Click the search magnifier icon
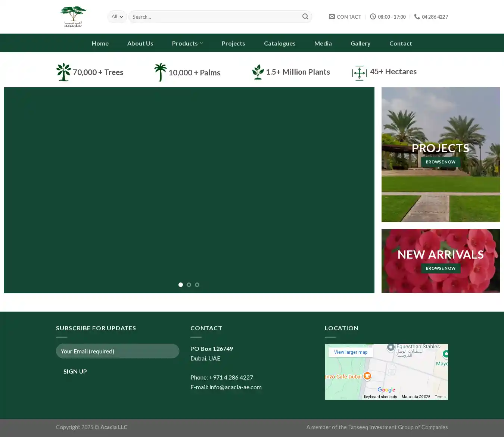 (305, 17)
